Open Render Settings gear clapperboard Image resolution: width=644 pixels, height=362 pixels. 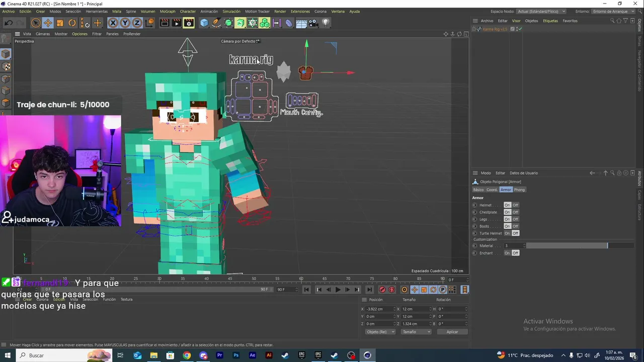(x=189, y=23)
